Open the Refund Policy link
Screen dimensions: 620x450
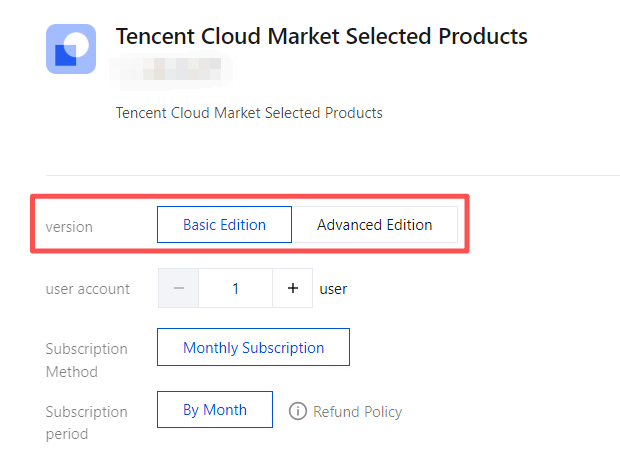tap(357, 411)
